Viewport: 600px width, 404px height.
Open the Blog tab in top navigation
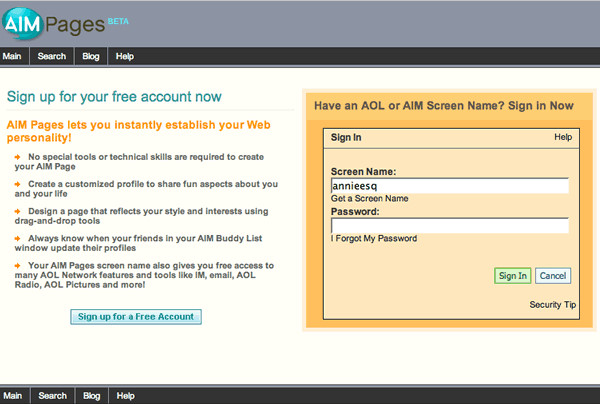91,56
